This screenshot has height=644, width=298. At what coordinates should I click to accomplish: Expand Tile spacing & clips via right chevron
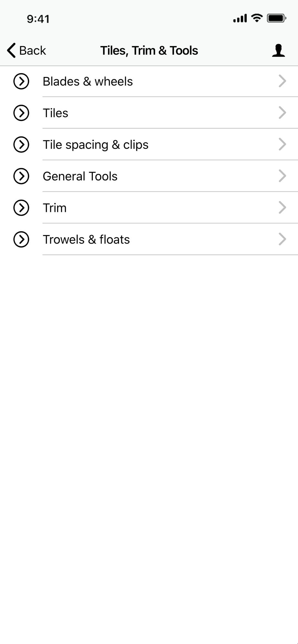282,144
